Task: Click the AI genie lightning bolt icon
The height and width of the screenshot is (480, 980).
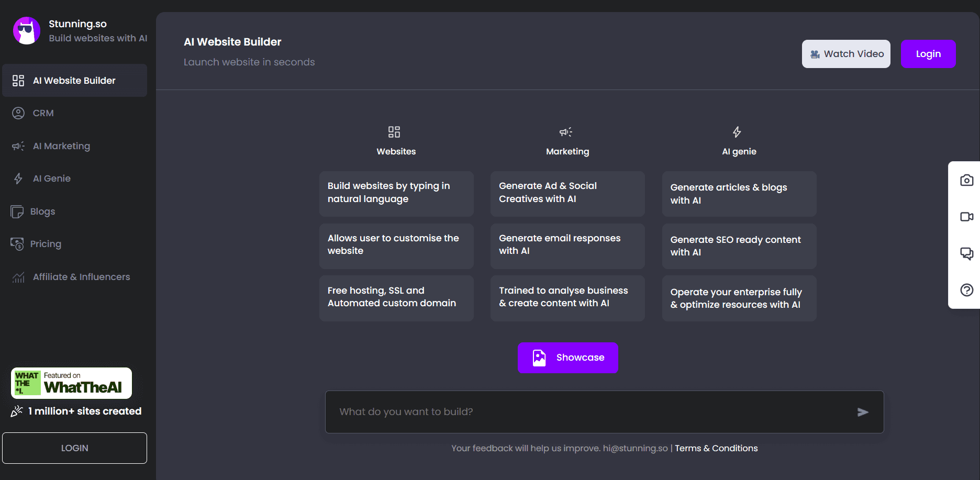Action: [737, 132]
